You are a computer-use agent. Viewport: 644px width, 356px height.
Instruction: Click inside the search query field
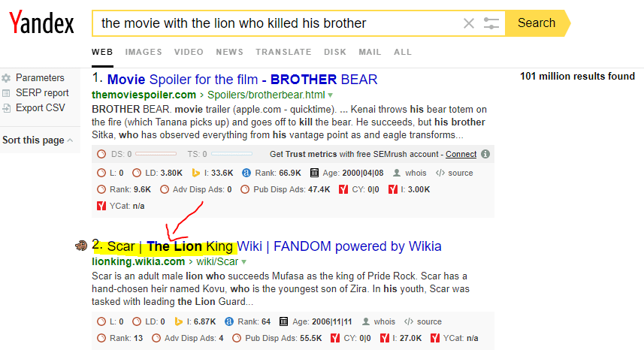pos(275,23)
